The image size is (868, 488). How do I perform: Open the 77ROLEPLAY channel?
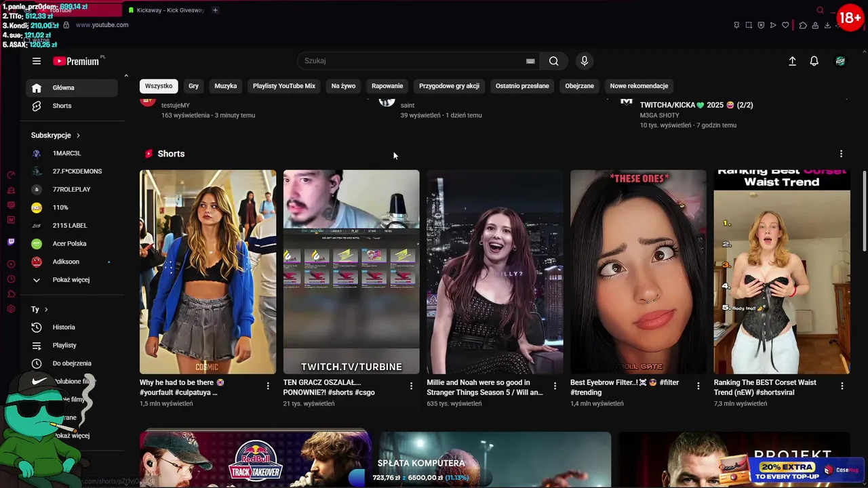tap(72, 190)
